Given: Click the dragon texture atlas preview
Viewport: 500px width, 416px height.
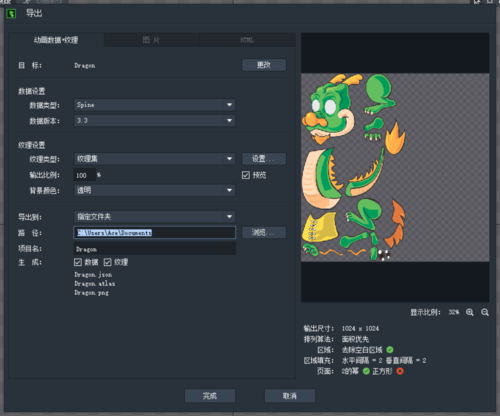Looking at the screenshot, I should [x=395, y=167].
